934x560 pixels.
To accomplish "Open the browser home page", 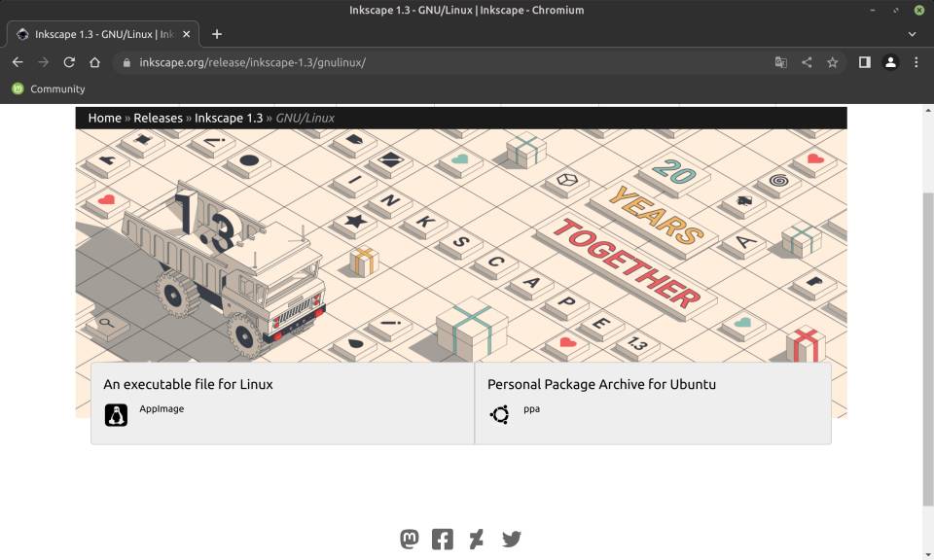I will (94, 62).
